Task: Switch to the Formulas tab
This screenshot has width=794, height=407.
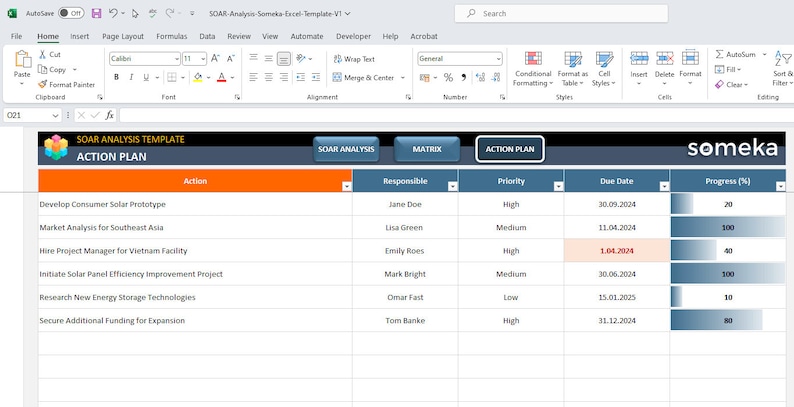Action: 172,36
